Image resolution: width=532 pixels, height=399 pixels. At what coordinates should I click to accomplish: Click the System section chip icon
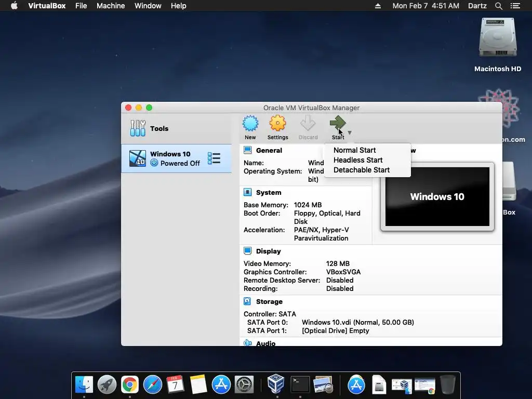(248, 192)
